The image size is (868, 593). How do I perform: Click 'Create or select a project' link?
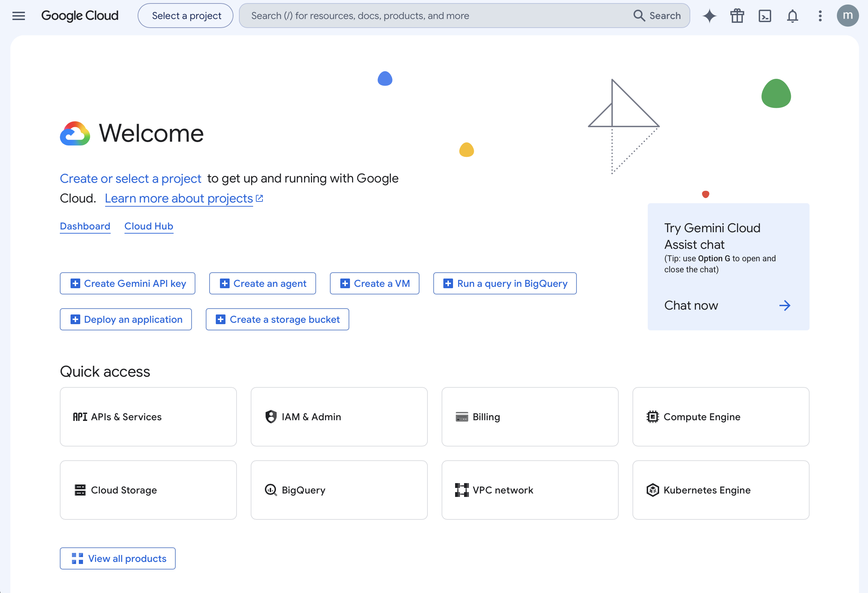click(130, 178)
